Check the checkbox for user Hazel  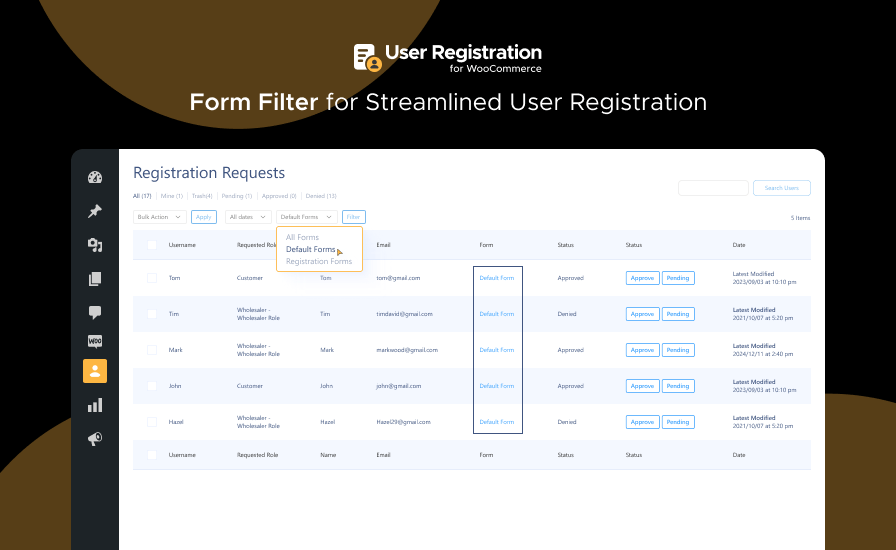[151, 422]
